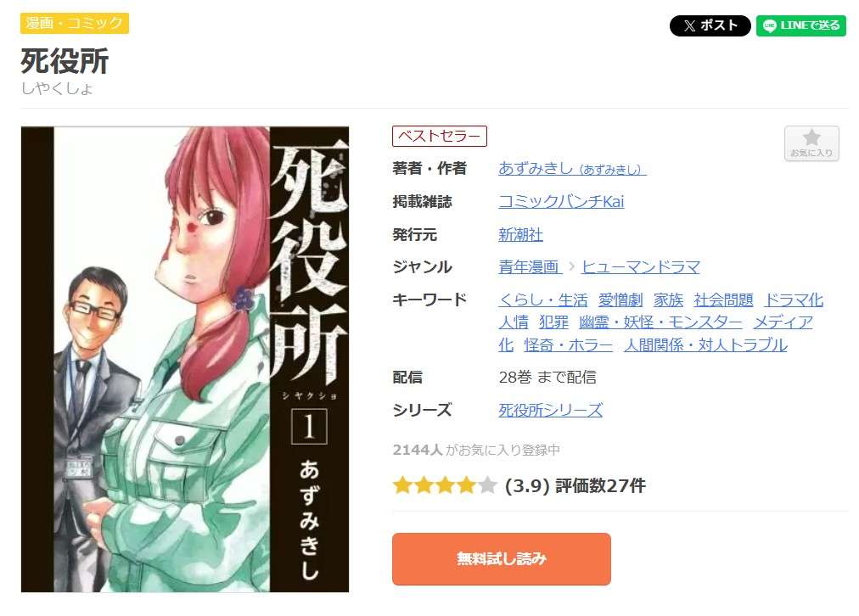
Task: Click the 家族 keyword
Action: (668, 300)
